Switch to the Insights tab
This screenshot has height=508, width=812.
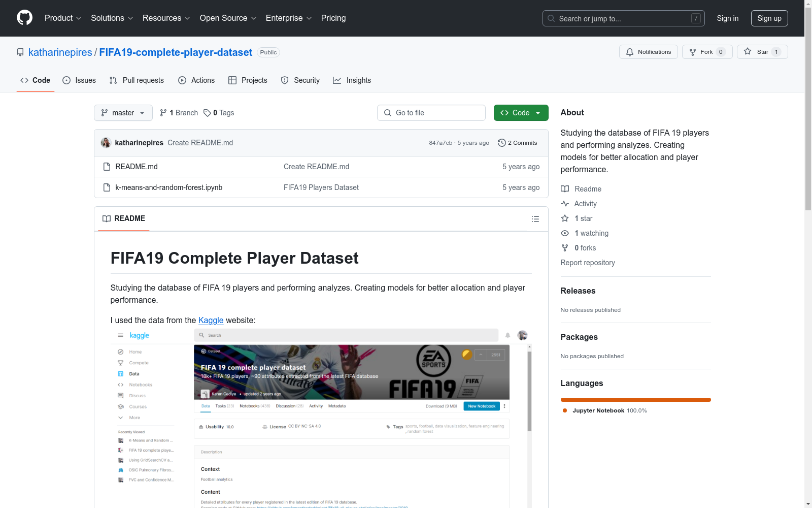352,80
